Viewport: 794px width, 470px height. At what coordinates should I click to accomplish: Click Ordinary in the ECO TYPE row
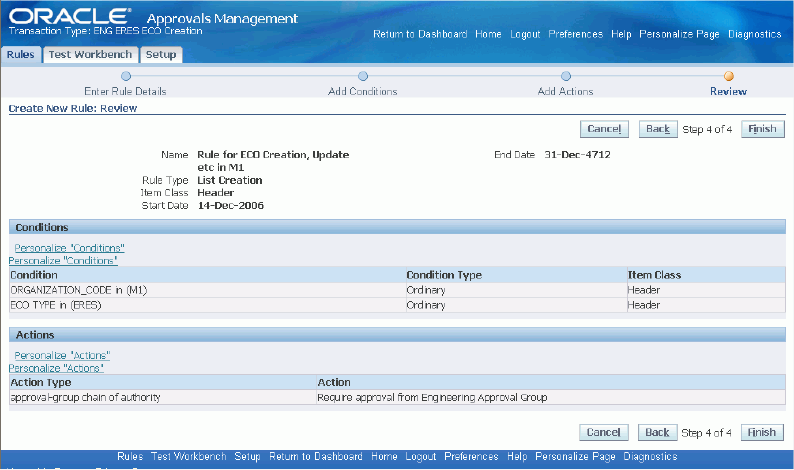[x=426, y=305]
